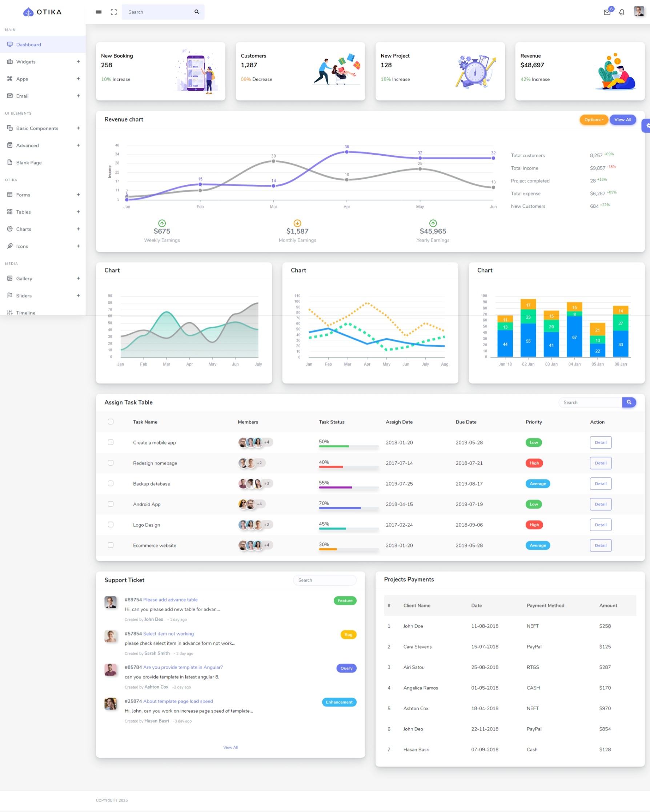650x812 pixels.
Task: Click the Otika leaf logo icon
Action: (x=28, y=12)
